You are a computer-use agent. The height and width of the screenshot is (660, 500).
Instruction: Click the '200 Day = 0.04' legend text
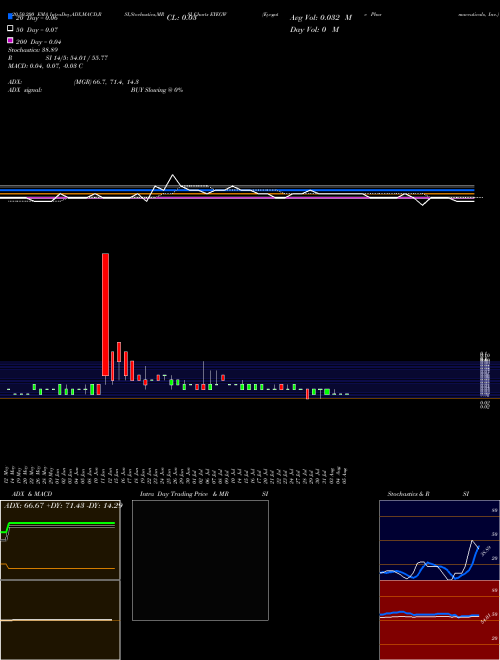(x=39, y=42)
